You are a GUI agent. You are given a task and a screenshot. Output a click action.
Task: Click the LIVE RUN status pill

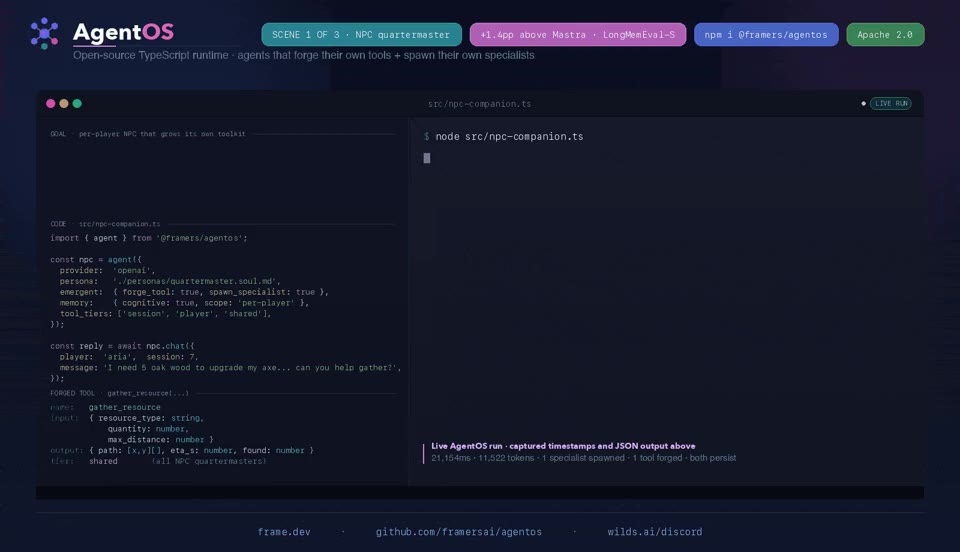[x=891, y=103]
